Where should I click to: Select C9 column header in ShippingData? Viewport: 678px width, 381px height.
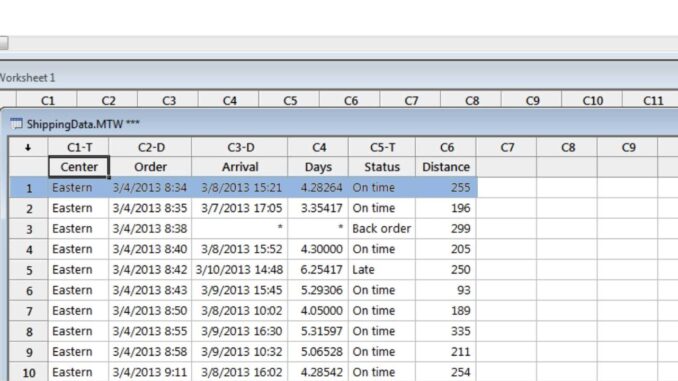pyautogui.click(x=627, y=147)
